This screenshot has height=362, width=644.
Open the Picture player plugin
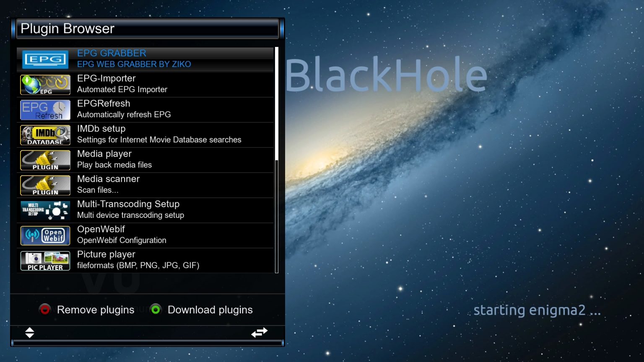(145, 261)
